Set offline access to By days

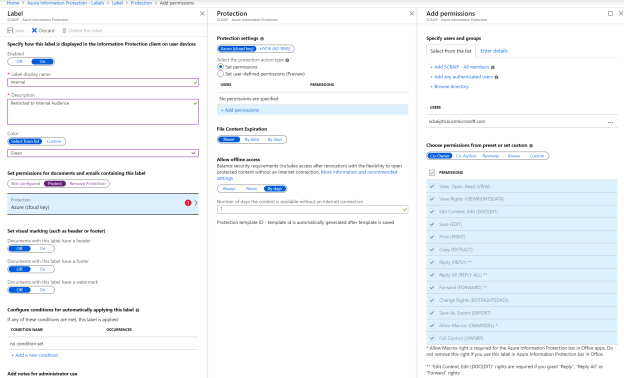click(x=275, y=189)
